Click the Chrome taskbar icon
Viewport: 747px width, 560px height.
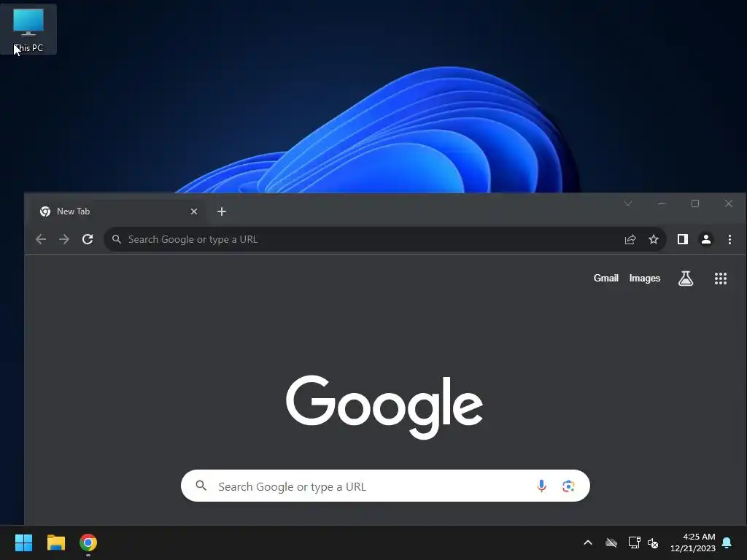tap(88, 542)
